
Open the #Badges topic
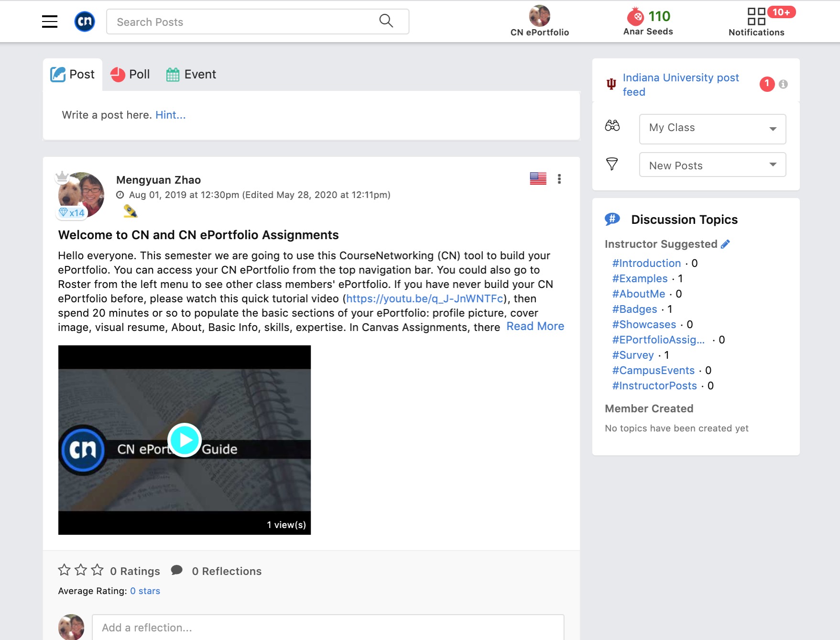pyautogui.click(x=634, y=309)
